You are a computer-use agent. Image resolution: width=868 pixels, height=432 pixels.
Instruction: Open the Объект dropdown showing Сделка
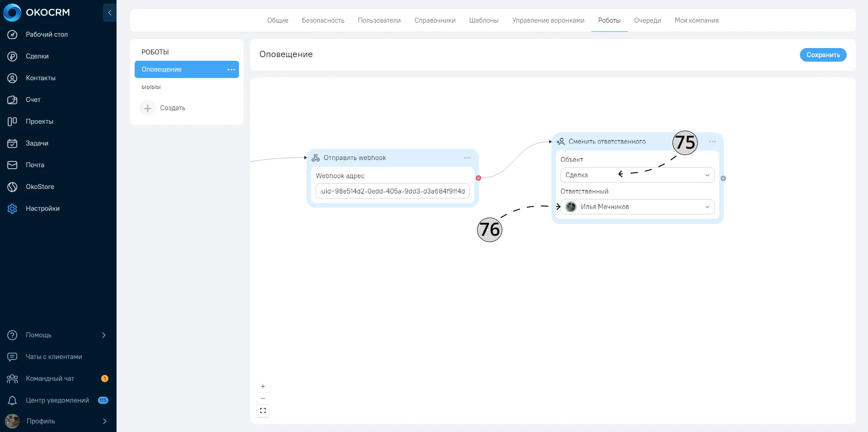tap(637, 175)
